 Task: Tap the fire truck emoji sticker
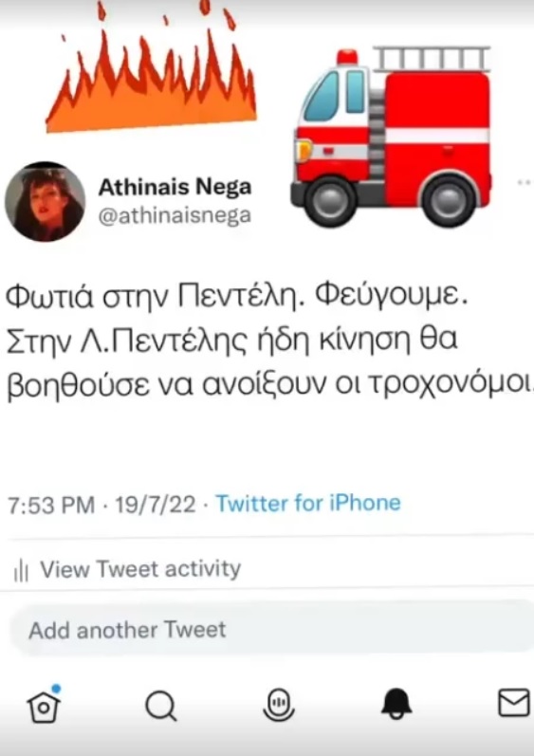point(392,137)
